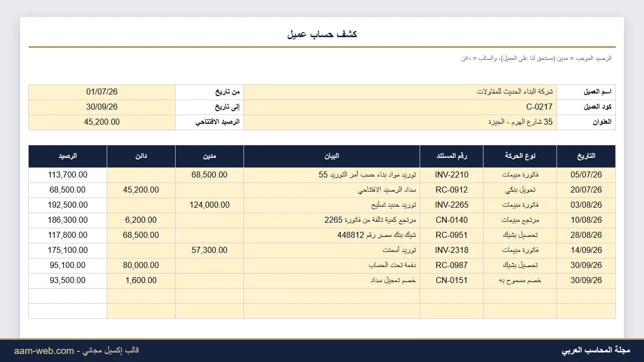Select credit note number CN-0140
Image resolution: width=644 pixels, height=362 pixels.
452,220
